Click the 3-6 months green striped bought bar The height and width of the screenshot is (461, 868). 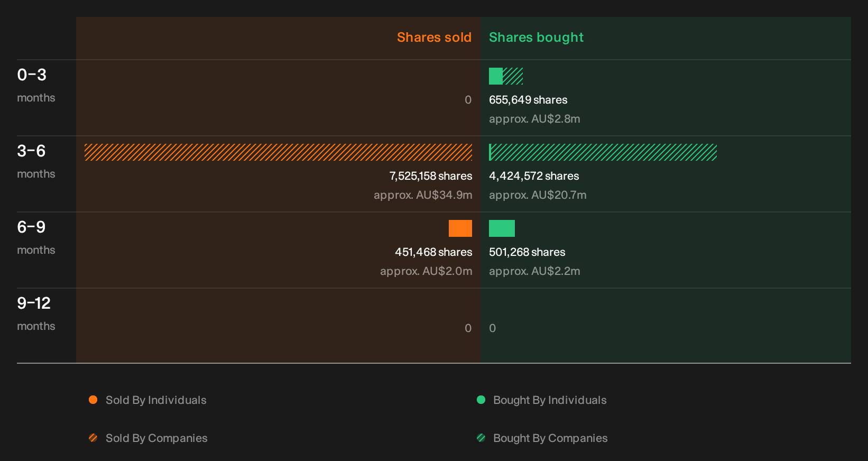pos(603,152)
